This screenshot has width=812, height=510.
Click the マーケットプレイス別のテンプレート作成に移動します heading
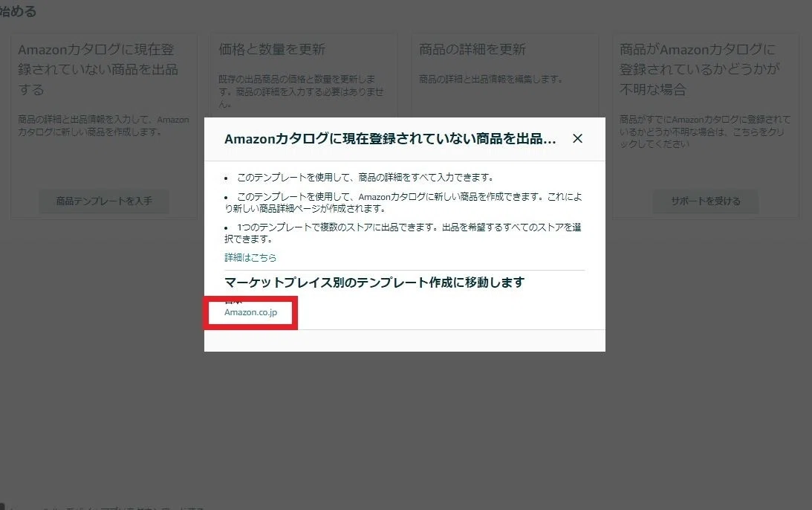coord(374,283)
